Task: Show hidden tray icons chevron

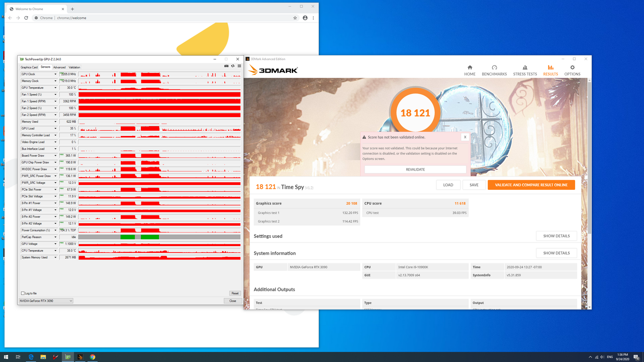Action: click(590, 357)
